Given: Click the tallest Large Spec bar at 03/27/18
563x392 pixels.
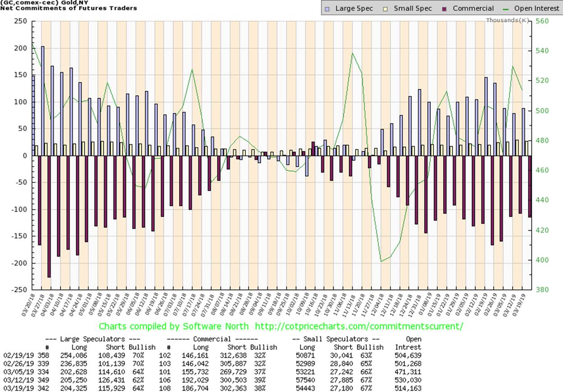Looking at the screenshot, I should click(x=43, y=100).
